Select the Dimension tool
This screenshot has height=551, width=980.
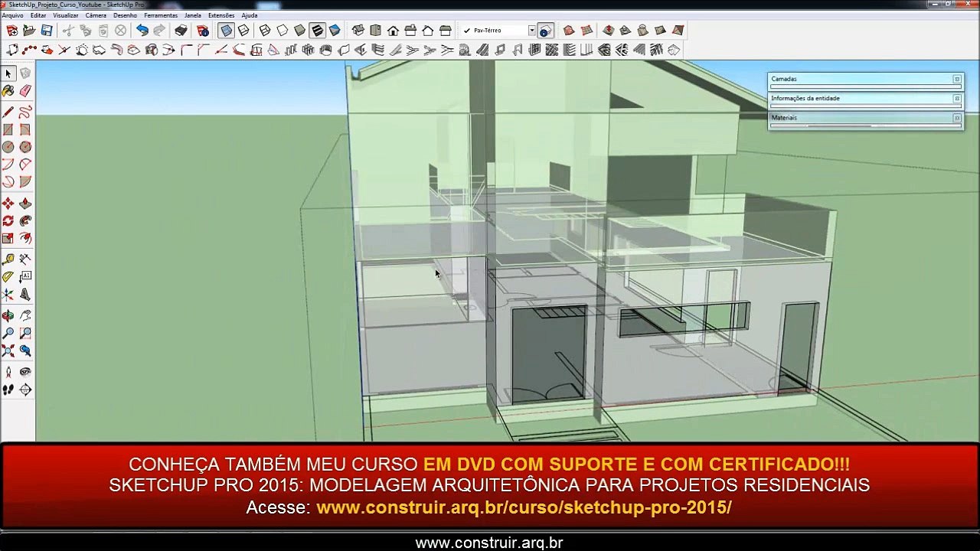[25, 259]
